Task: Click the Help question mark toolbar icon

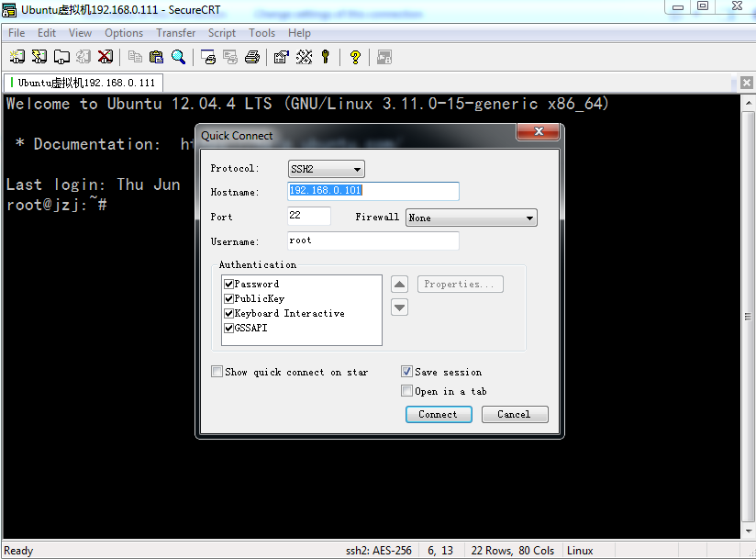Action: point(355,57)
